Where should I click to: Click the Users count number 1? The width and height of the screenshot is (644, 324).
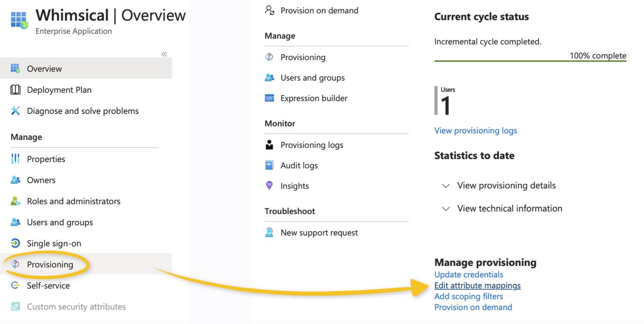point(445,105)
